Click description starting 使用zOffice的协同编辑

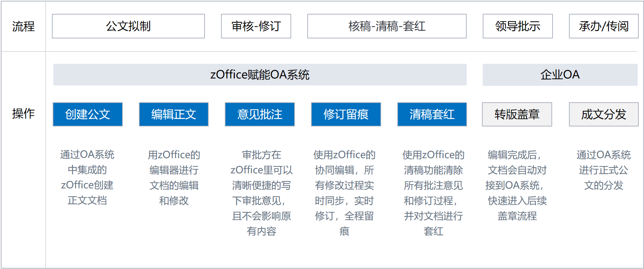(x=344, y=193)
